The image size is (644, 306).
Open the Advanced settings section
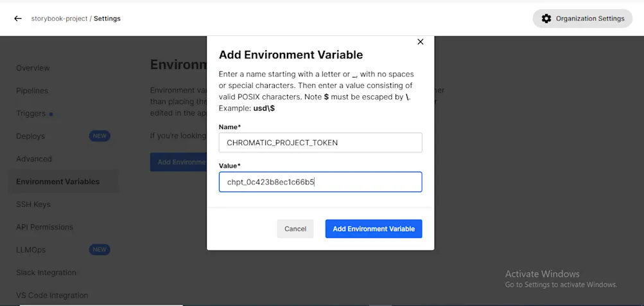[34, 159]
